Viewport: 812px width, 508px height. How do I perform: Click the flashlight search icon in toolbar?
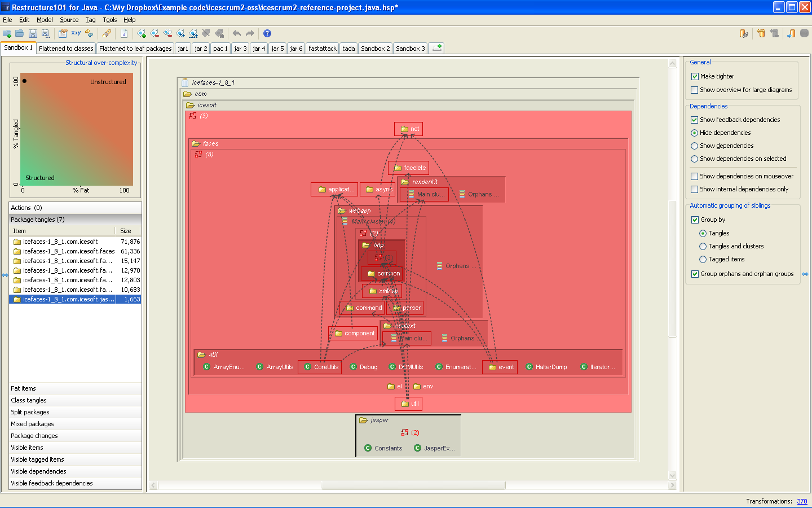coord(107,34)
